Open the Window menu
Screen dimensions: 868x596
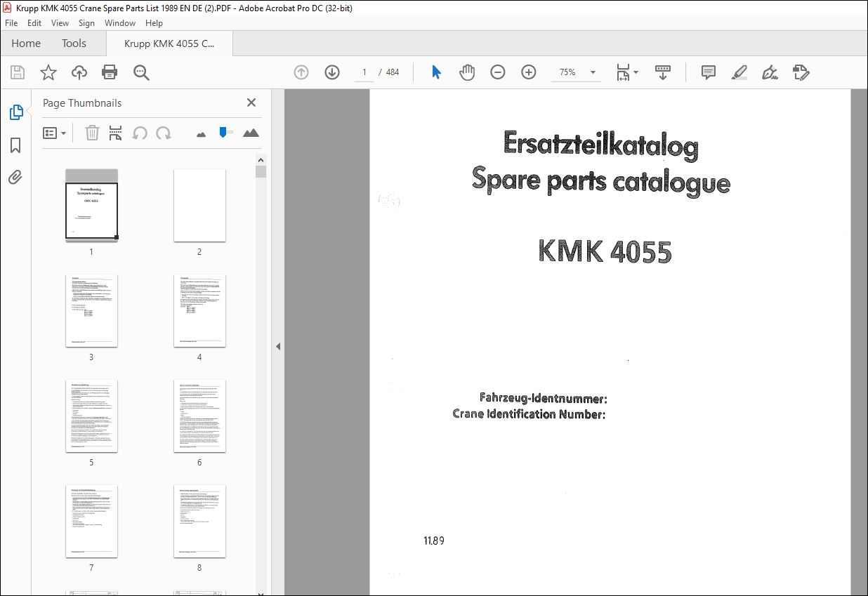coord(120,23)
